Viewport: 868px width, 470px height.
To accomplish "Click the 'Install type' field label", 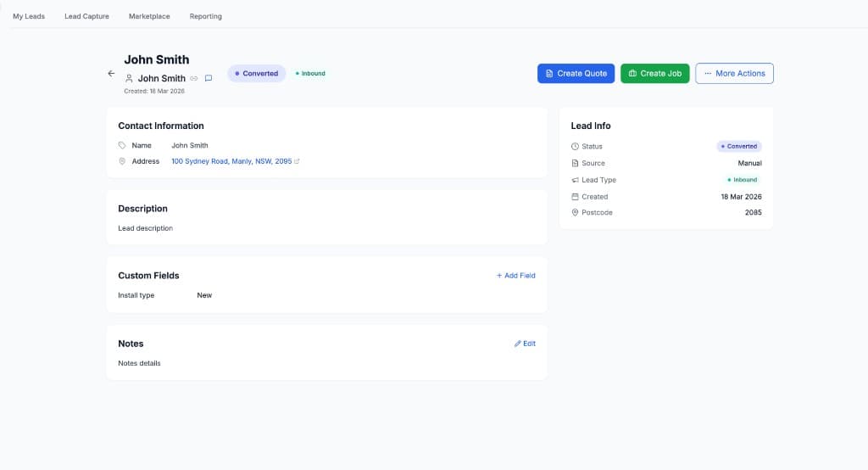I will [136, 295].
